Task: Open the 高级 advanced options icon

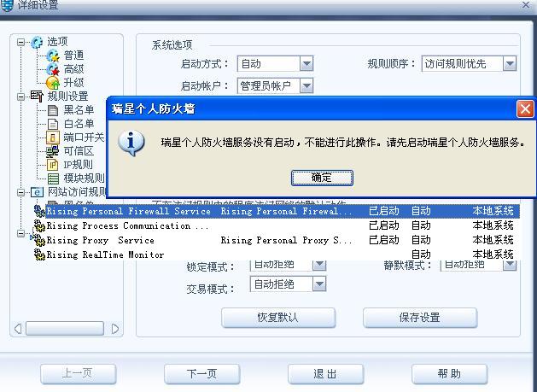Action: tap(53, 69)
